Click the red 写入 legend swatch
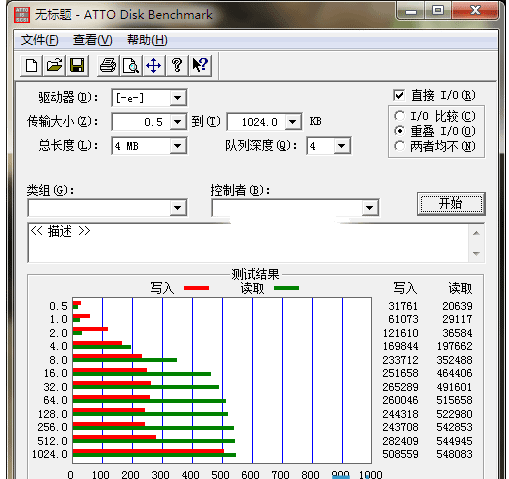 tap(196, 288)
